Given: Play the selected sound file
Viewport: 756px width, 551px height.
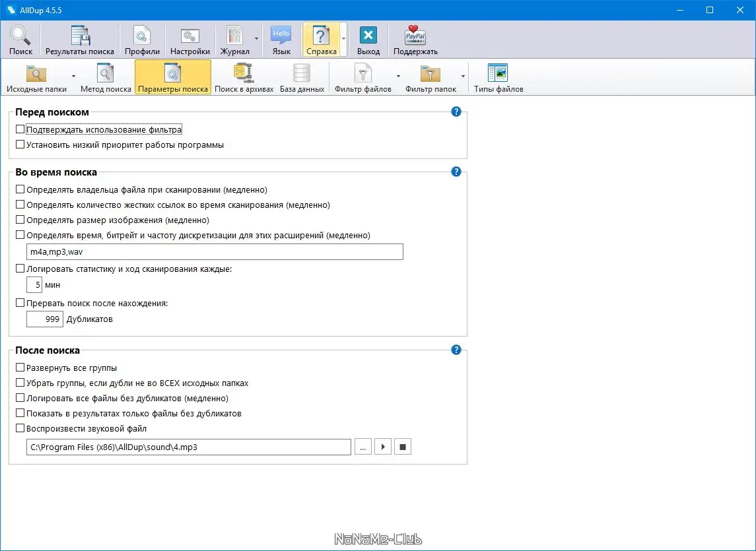Looking at the screenshot, I should pyautogui.click(x=383, y=447).
